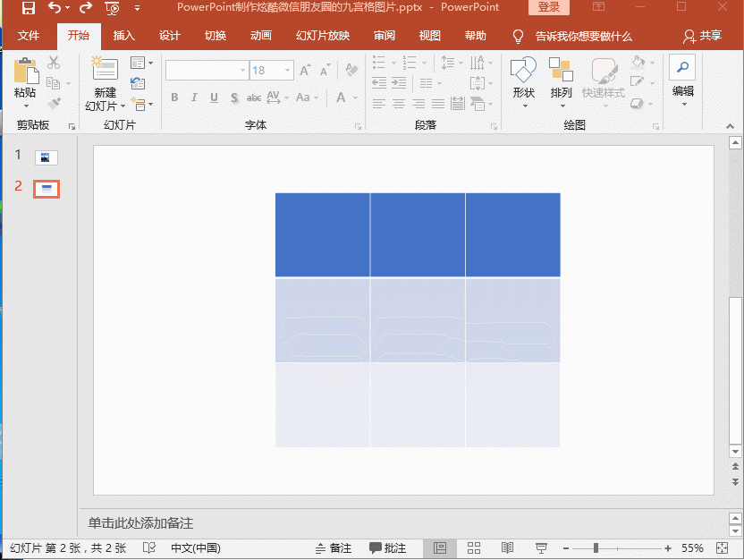This screenshot has width=744, height=560.
Task: Open the slide section dropdown
Action: [x=141, y=104]
